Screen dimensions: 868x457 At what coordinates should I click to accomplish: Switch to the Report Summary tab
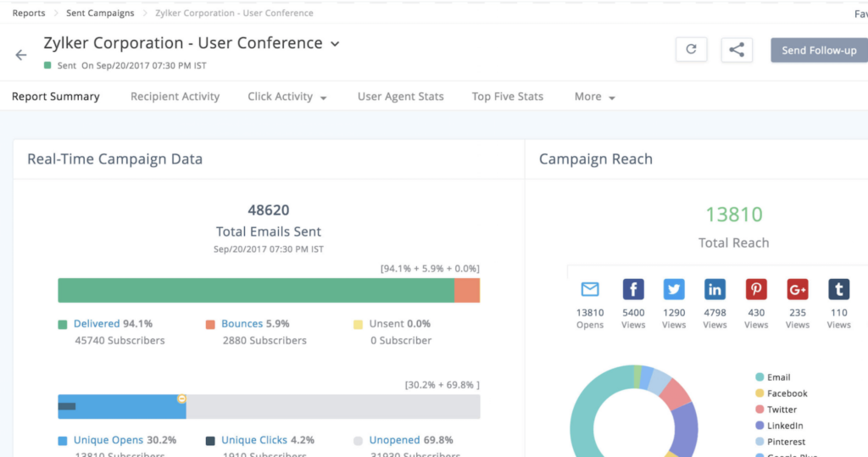[x=56, y=97]
